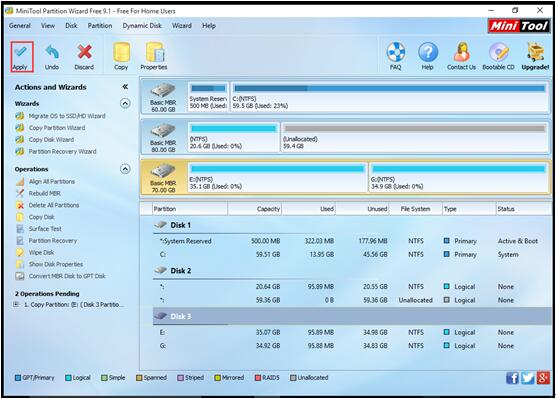Select E:(NTFS) 35.1 GB partition bar
Viewport: 556px width, 399px height.
[278, 178]
